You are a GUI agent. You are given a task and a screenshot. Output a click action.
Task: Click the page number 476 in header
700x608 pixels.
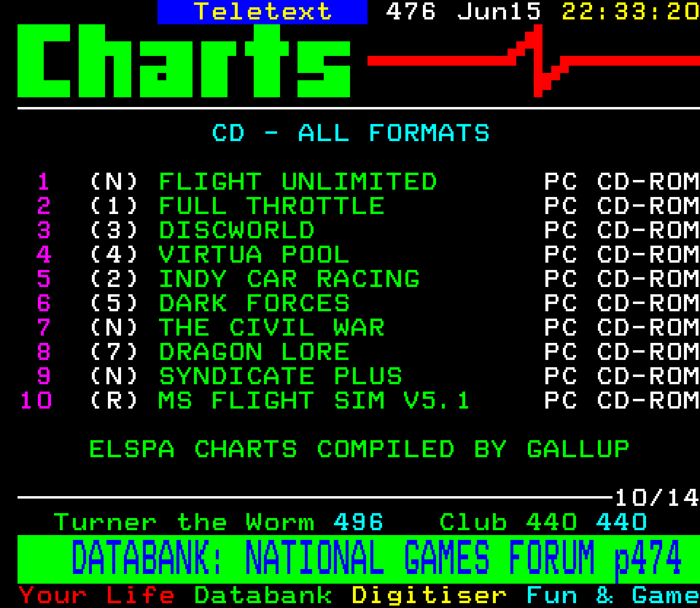pos(411,12)
